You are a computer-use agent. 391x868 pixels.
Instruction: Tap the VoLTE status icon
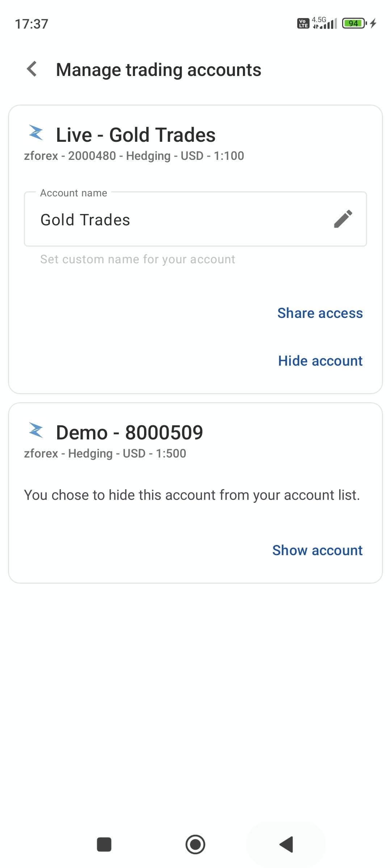303,24
